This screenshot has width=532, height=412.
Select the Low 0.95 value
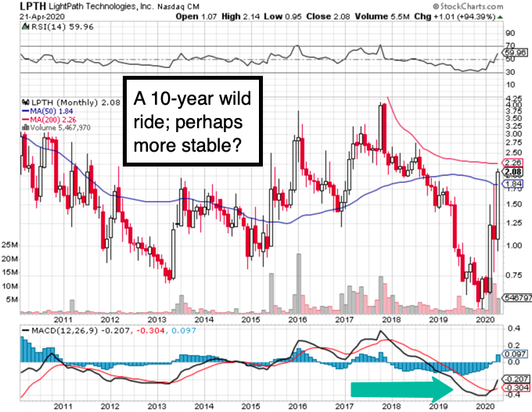[282, 16]
